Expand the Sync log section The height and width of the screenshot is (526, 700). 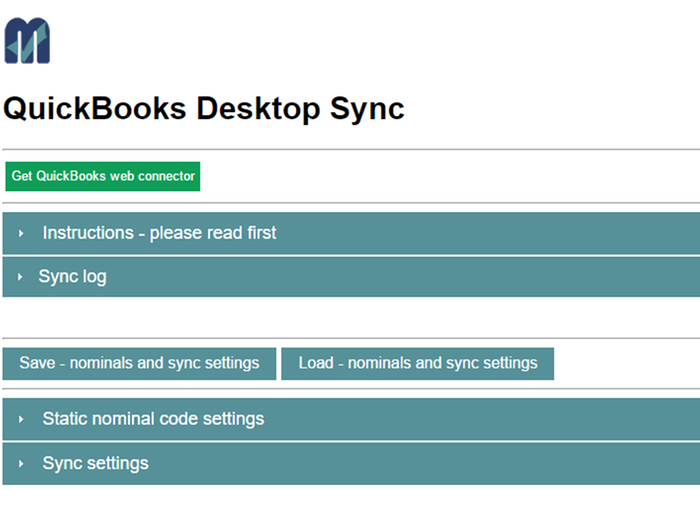coord(351,277)
